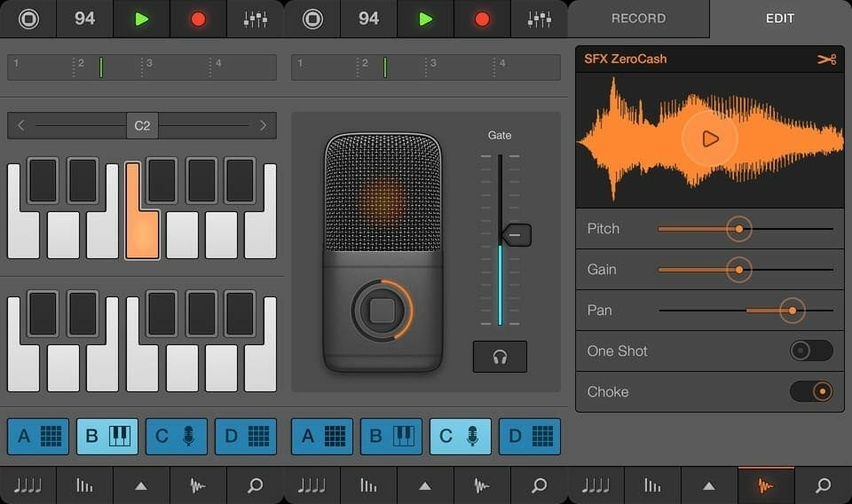The width and height of the screenshot is (852, 504).
Task: Switch to the RECORD tab
Action: 638,19
